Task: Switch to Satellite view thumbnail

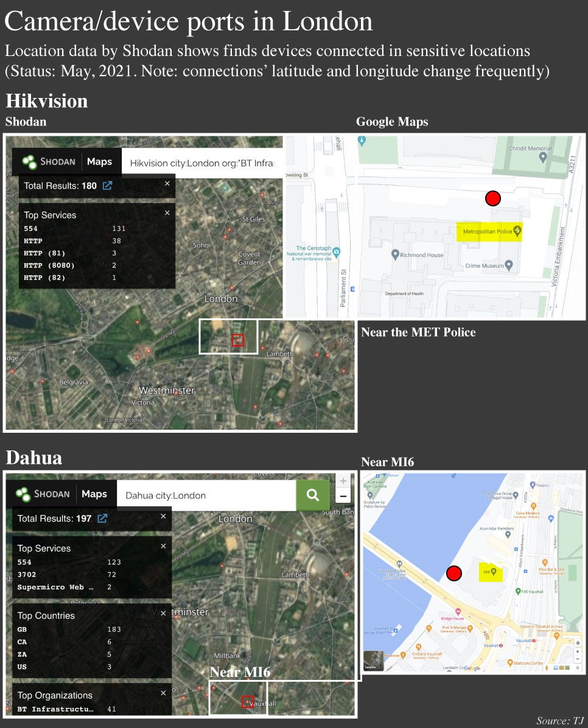Action: coord(373,660)
